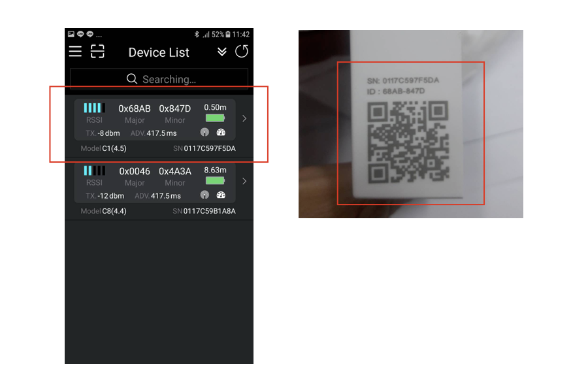
Task: Tap the search magnifier icon
Action: coord(131,79)
